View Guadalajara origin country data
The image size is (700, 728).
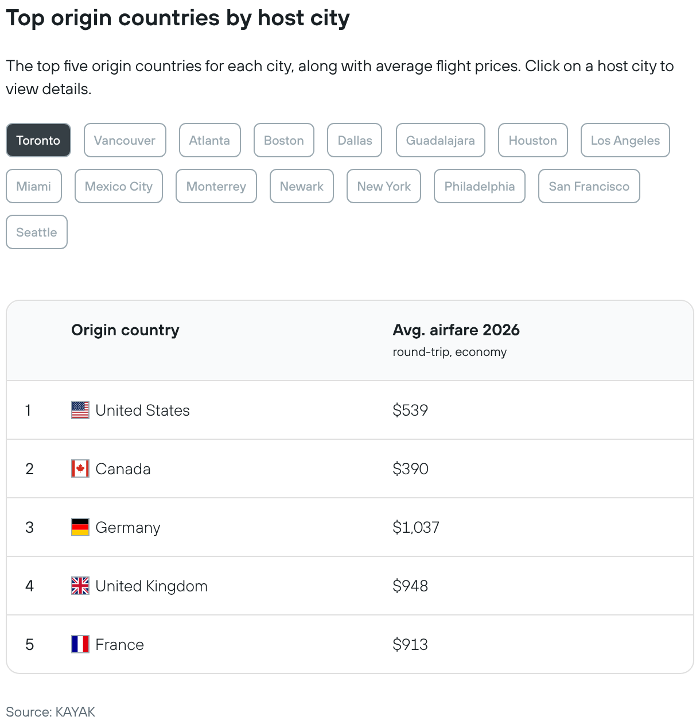tap(440, 140)
